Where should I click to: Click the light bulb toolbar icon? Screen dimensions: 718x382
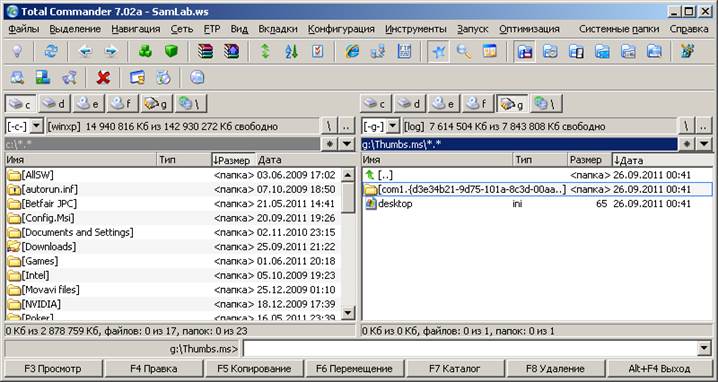click(17, 51)
